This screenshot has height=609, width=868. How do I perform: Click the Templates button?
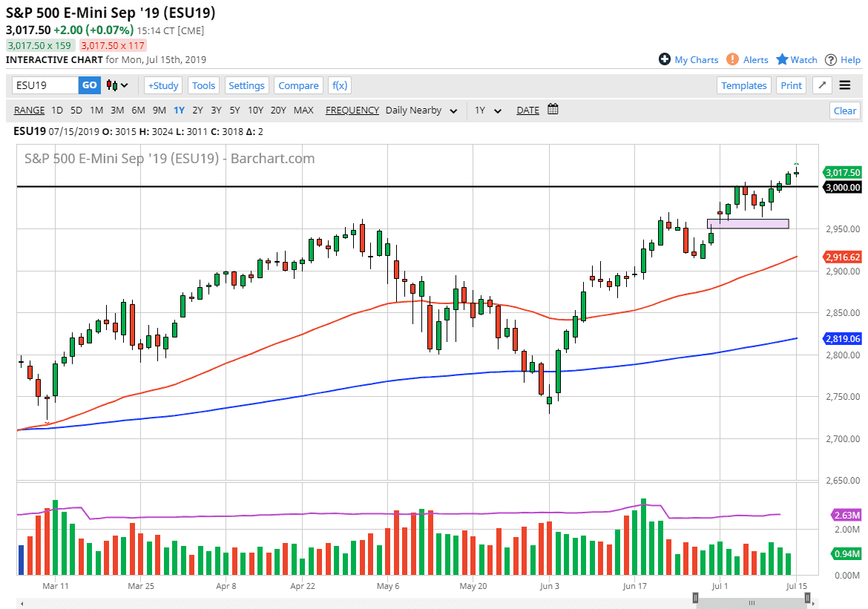[743, 85]
